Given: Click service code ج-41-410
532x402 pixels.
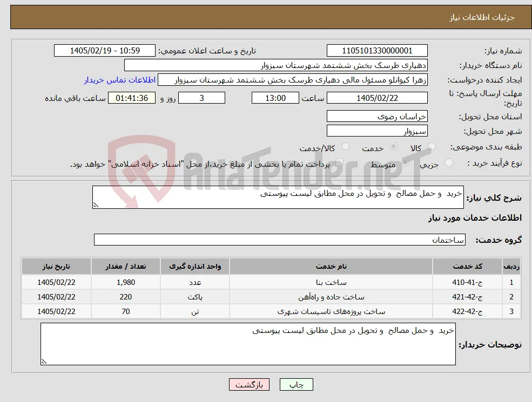Looking at the screenshot, I should (467, 282).
